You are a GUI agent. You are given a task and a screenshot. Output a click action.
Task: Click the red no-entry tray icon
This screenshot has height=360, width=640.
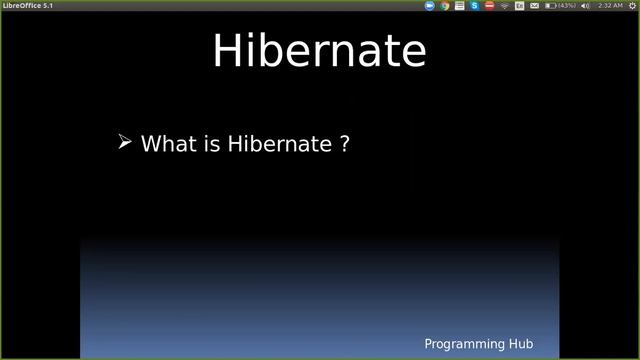click(489, 6)
